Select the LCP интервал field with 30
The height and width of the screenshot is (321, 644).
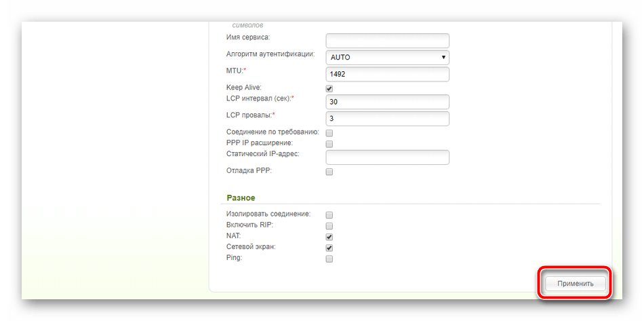[x=387, y=102]
